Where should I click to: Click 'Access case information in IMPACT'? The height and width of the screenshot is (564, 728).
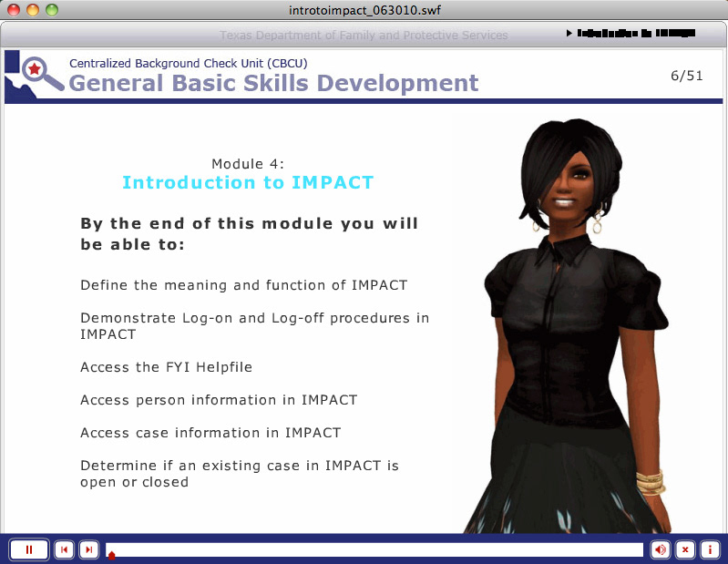click(x=210, y=433)
